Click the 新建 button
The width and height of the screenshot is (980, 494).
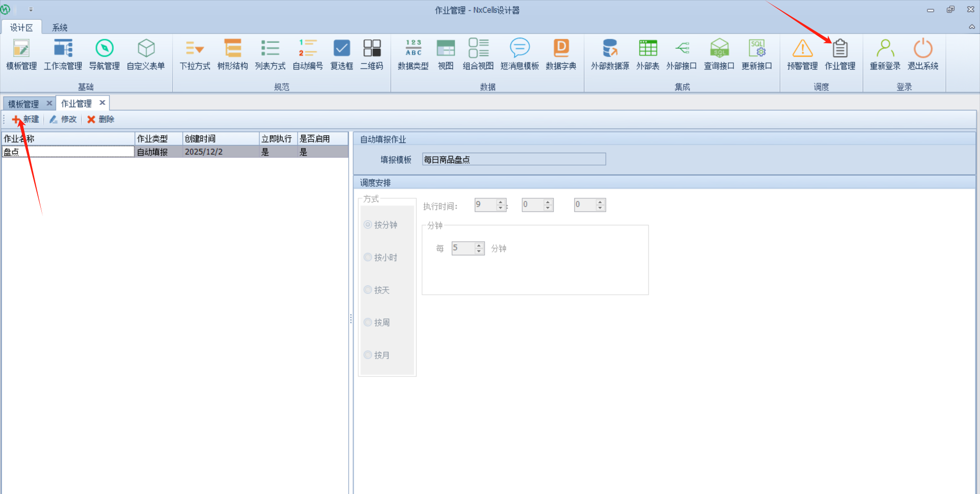click(x=26, y=120)
